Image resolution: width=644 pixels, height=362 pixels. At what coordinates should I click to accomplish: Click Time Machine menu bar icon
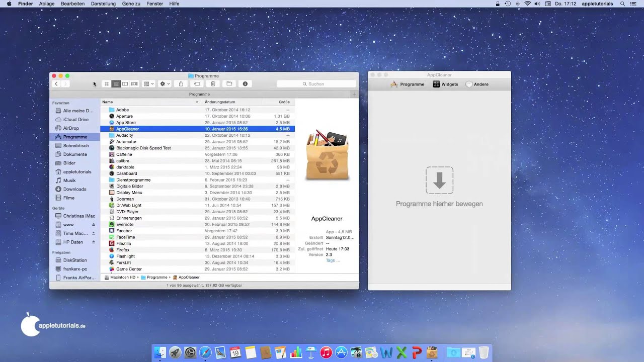click(508, 4)
